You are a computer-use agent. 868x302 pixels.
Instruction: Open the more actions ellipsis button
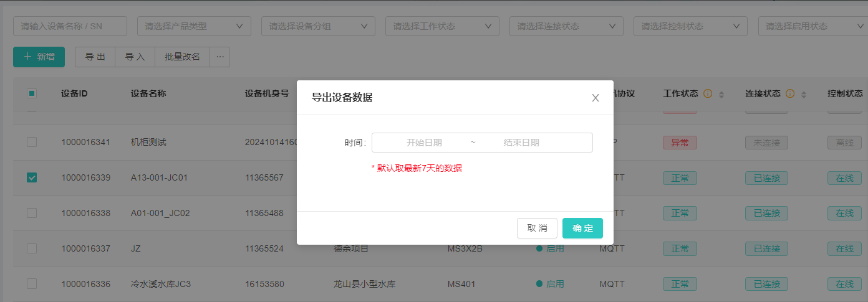pyautogui.click(x=219, y=57)
